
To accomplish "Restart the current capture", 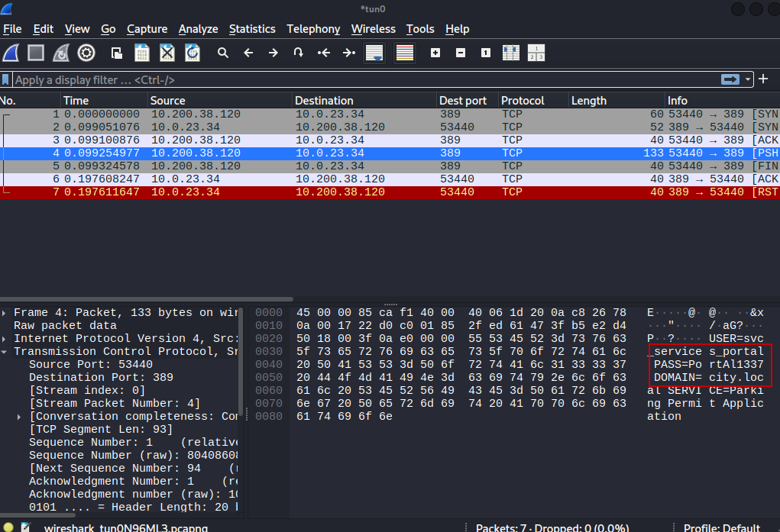I will coord(61,53).
